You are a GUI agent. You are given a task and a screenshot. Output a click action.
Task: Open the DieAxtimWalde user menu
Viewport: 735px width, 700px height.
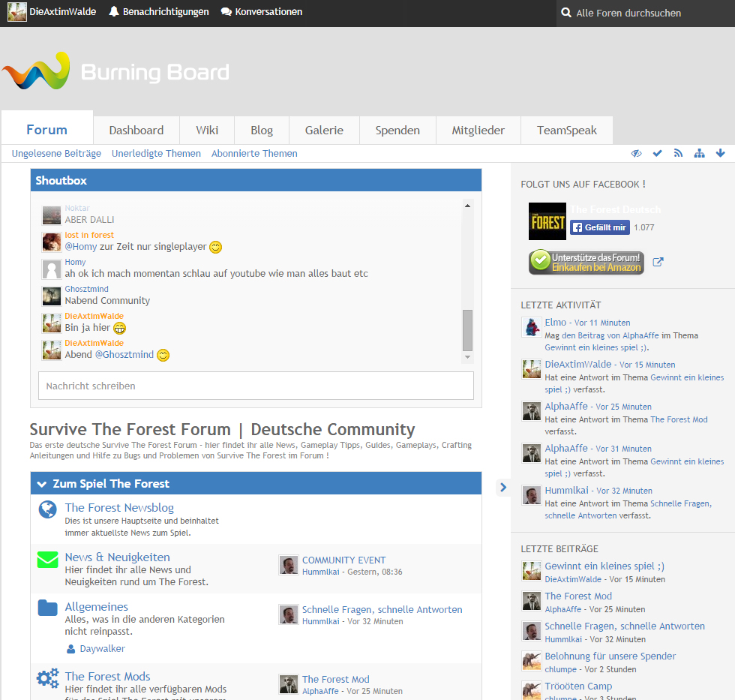pos(52,12)
